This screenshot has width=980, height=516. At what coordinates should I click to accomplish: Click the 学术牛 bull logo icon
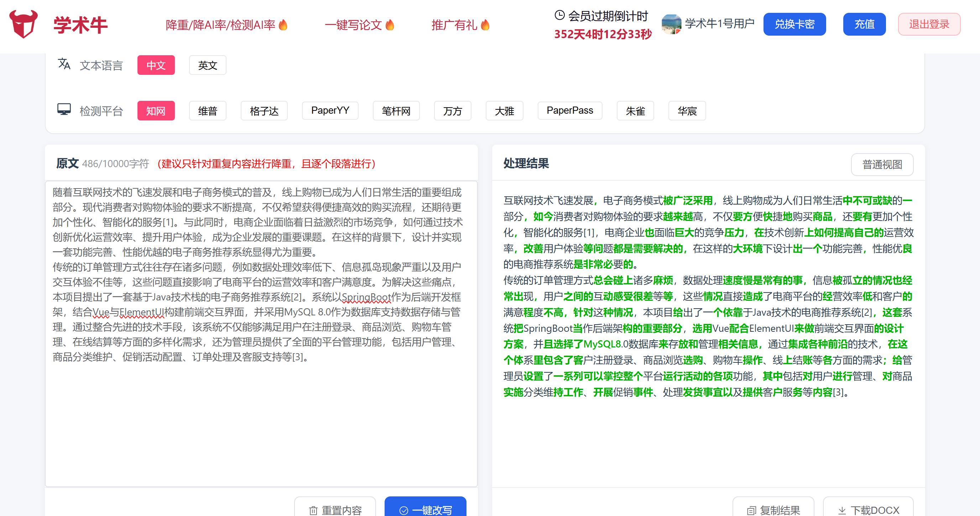24,24
